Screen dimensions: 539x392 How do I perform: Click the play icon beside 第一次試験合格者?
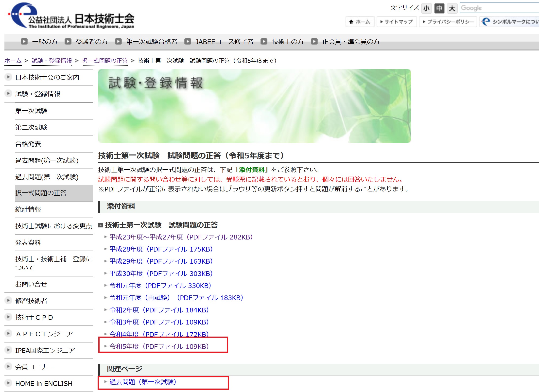[x=118, y=41]
